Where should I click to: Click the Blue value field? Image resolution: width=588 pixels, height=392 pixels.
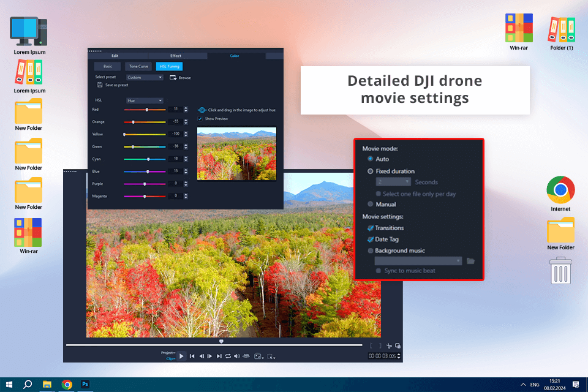(x=176, y=171)
